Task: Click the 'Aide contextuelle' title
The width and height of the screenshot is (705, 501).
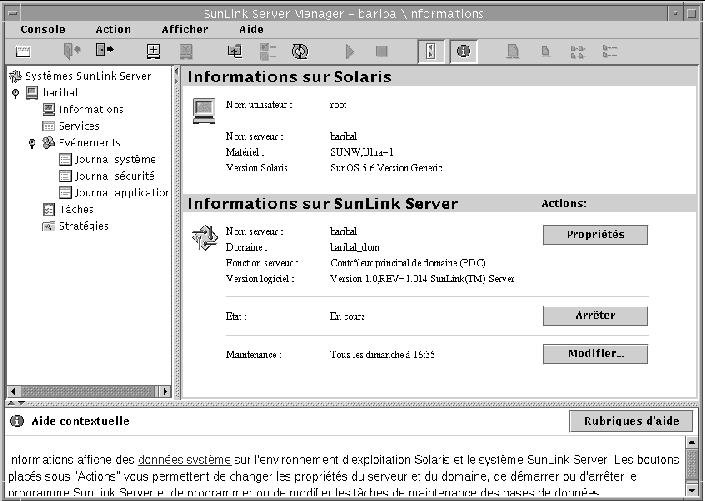Action: [x=80, y=421]
